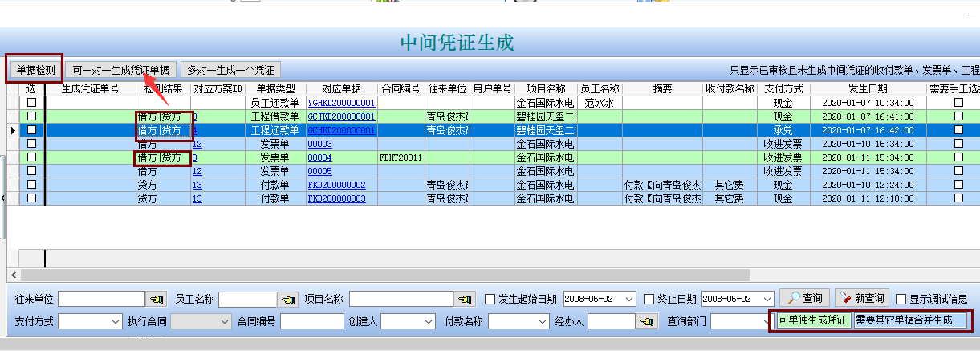Open the 员工名称 lookup icon

tap(287, 299)
